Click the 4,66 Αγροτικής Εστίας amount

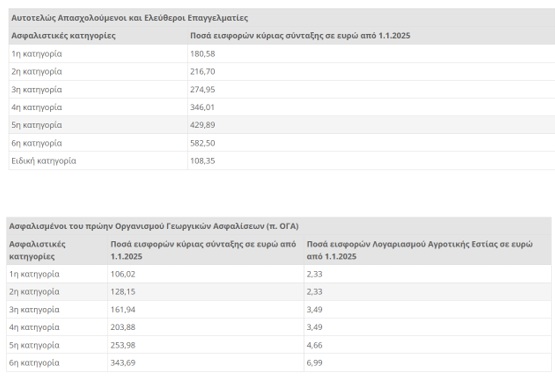tap(314, 345)
